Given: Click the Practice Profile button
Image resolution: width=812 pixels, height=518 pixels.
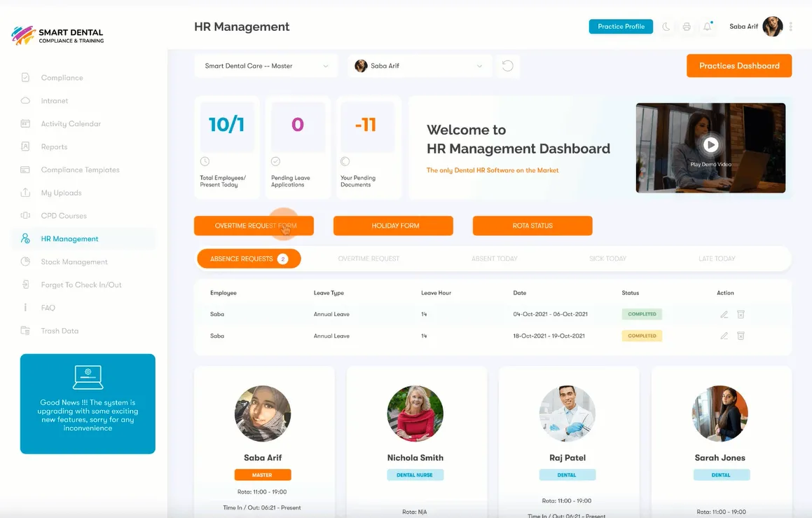Looking at the screenshot, I should (621, 27).
